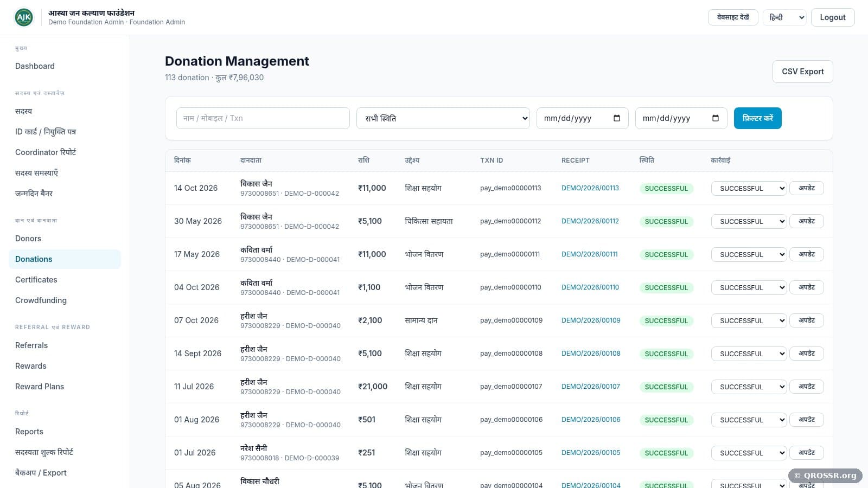Open the language selector showing हिन्दी
Viewport: 868px width, 488px height.
(784, 17)
